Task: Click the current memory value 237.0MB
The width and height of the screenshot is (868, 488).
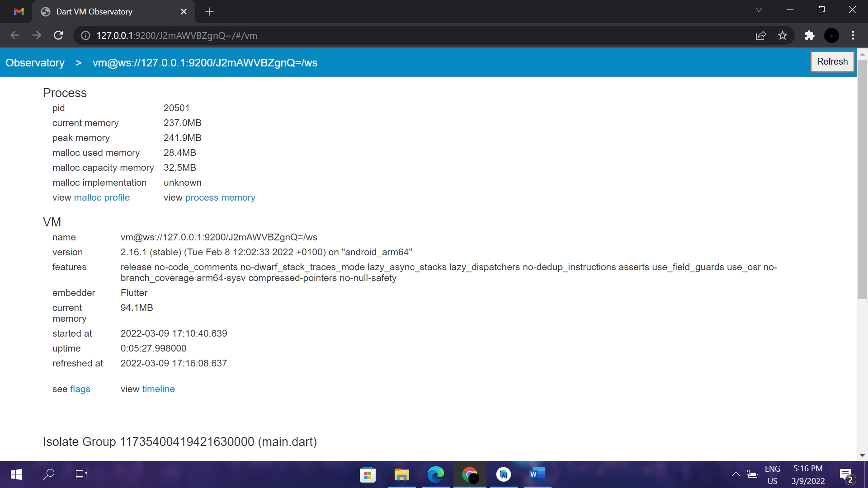Action: (x=183, y=123)
